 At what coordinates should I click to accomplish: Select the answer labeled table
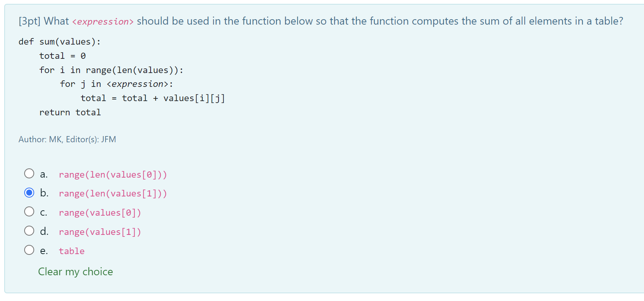(x=71, y=251)
